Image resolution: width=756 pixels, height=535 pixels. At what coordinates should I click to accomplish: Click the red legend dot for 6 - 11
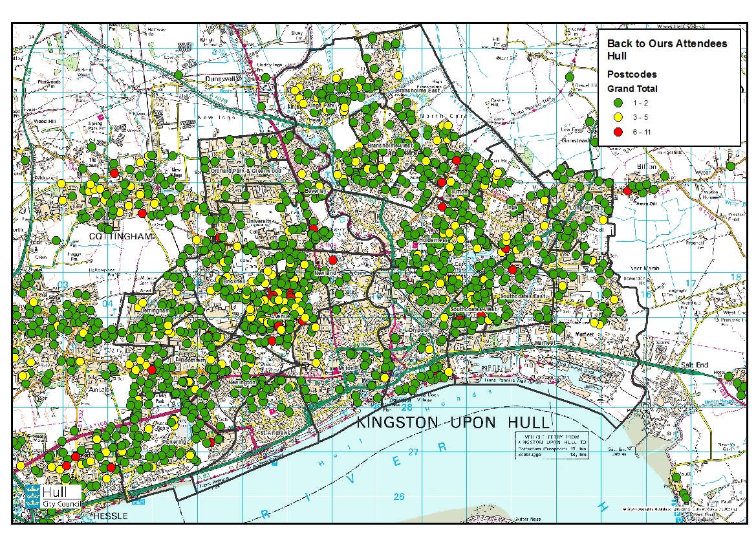click(618, 132)
